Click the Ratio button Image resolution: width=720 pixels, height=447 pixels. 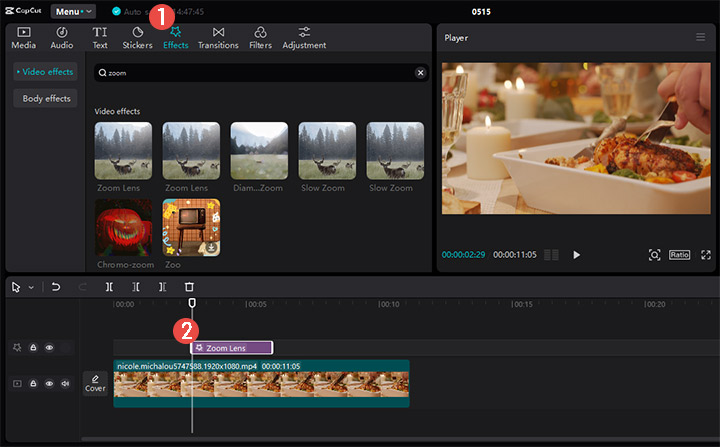680,255
